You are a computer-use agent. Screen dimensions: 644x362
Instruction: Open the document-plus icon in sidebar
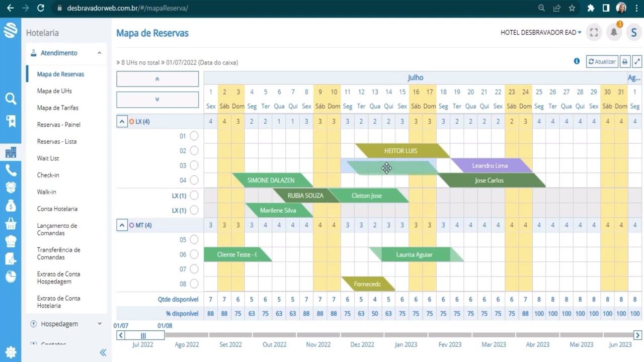(11, 258)
